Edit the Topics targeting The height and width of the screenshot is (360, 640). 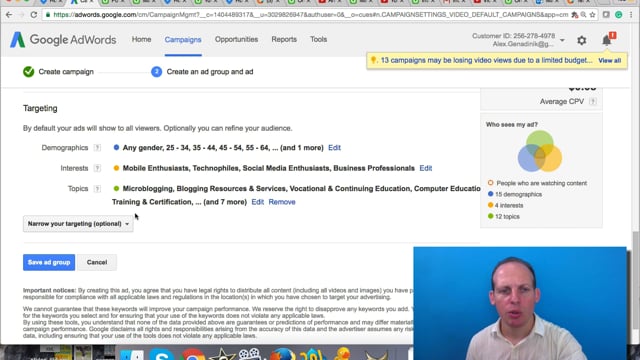coord(258,202)
